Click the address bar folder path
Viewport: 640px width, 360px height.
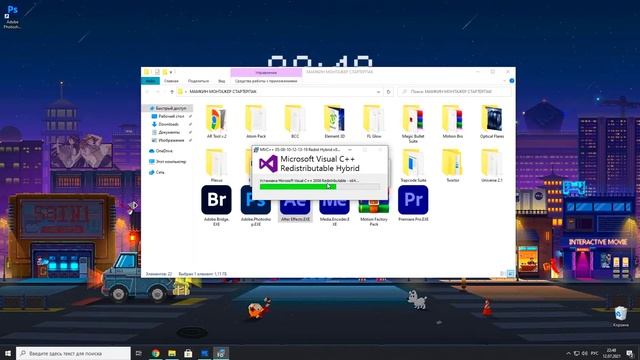tap(223, 92)
